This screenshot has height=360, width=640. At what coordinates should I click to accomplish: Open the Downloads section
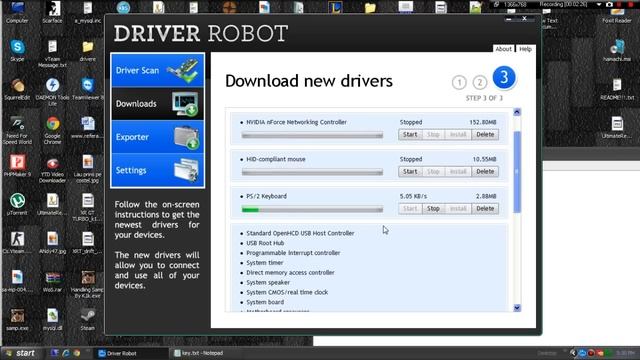click(158, 104)
